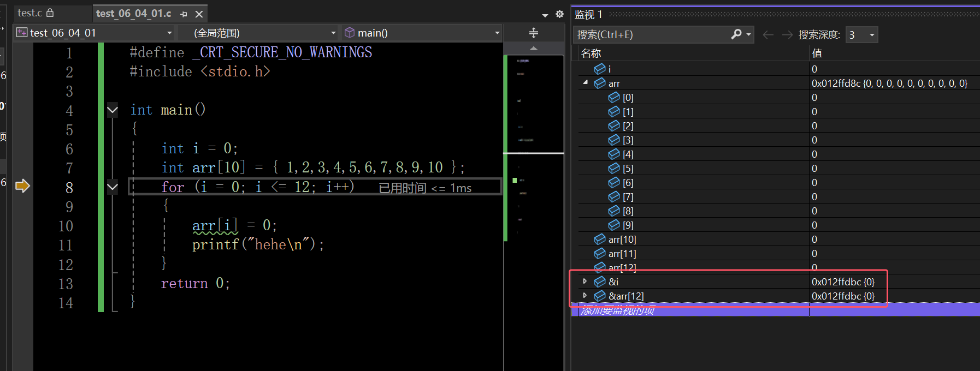The height and width of the screenshot is (371, 980).
Task: Click #include <stdio.h> line
Action: click(200, 71)
